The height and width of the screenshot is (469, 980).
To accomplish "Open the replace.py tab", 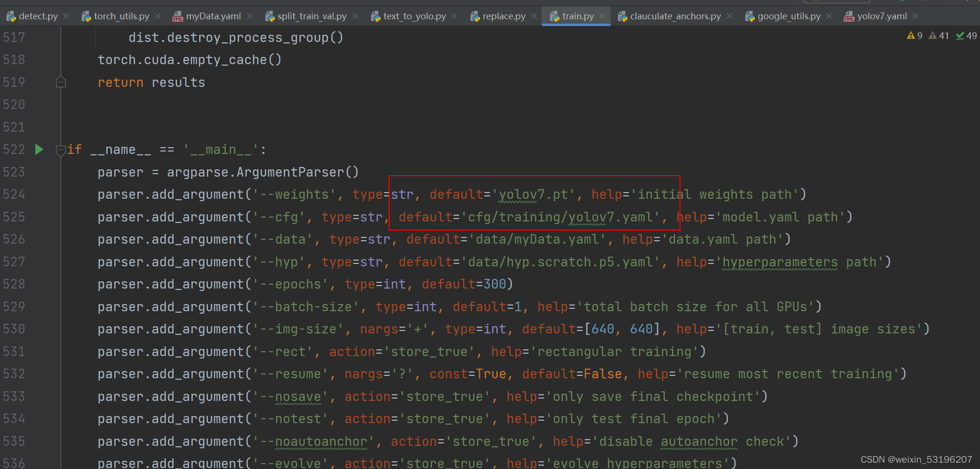I will (498, 16).
